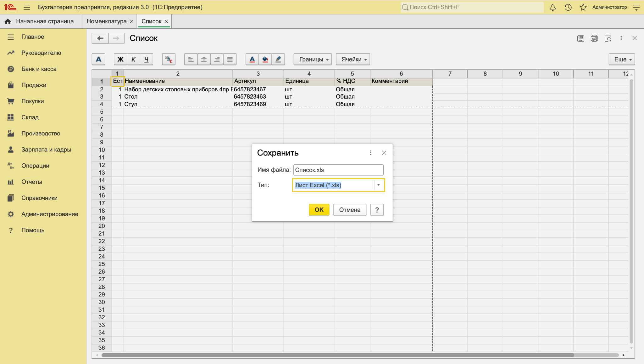Expand the Ячейки dropdown
The height and width of the screenshot is (364, 644).
click(353, 59)
